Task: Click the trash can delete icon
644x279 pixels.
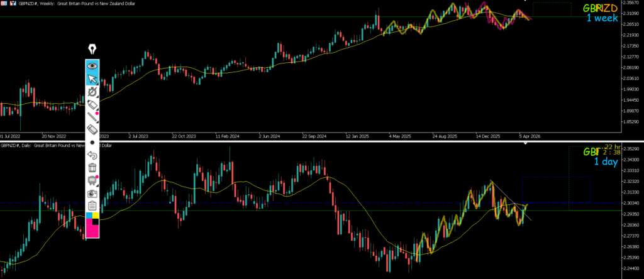Action: 92,168
